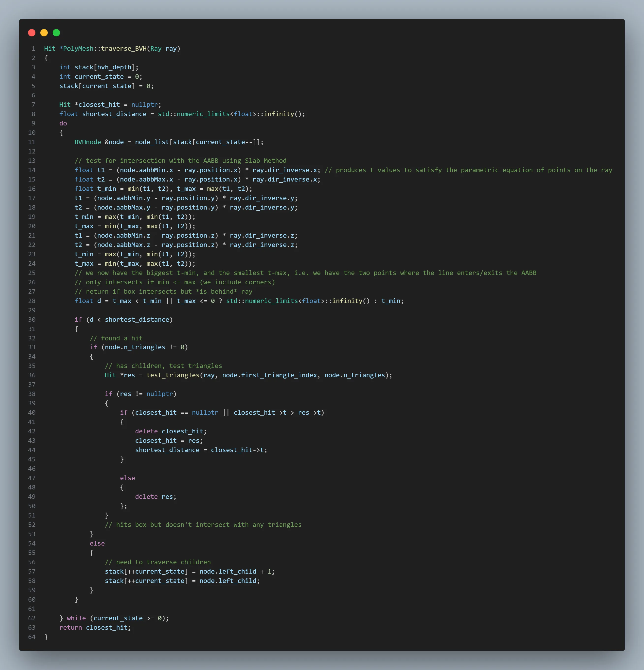Click 'node.left_child + 1' on line 57
Viewport: 644px width, 670px height.
(x=235, y=572)
